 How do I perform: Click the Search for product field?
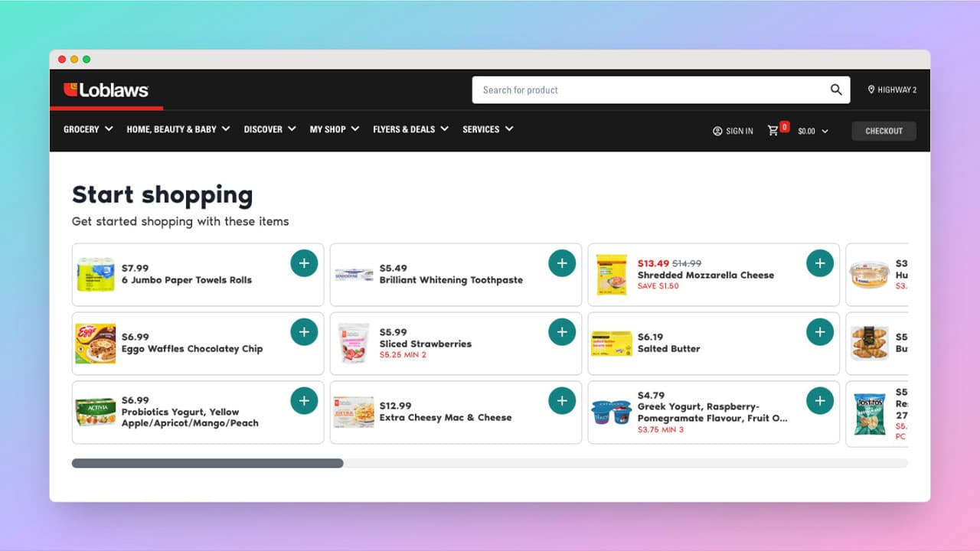point(651,90)
